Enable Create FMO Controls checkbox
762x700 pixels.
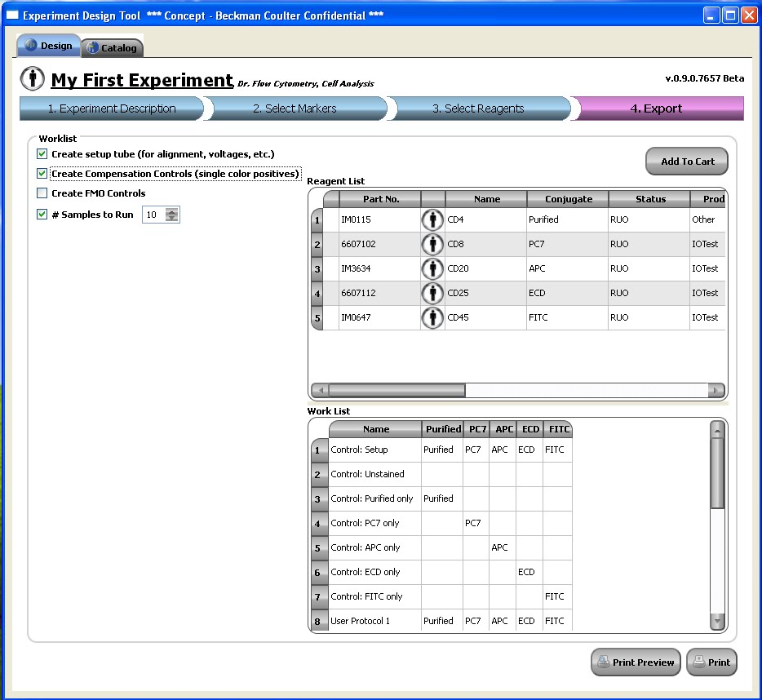click(42, 193)
